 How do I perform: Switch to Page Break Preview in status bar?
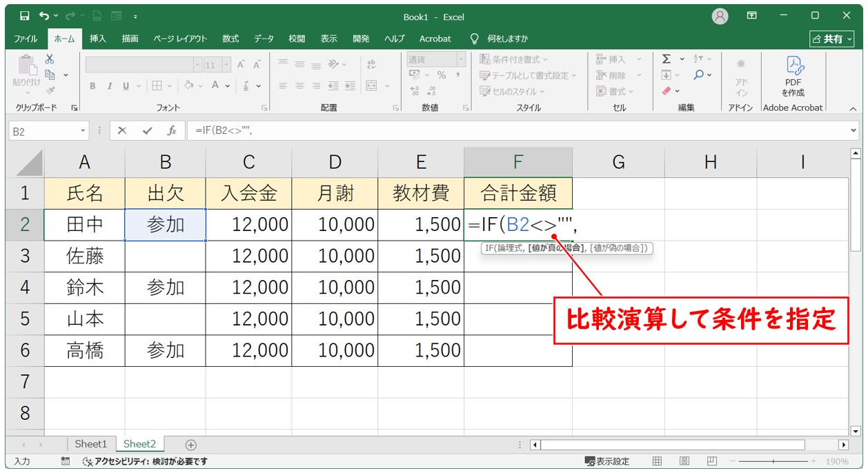click(x=711, y=461)
